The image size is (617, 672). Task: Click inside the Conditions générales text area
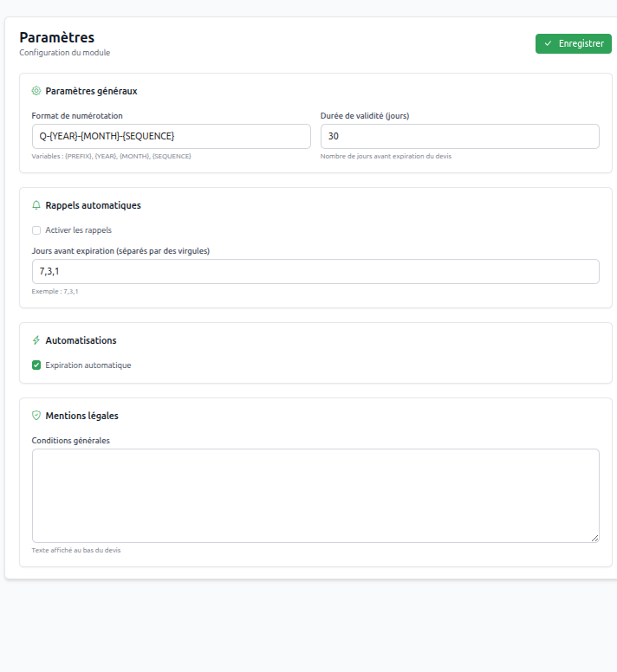[x=315, y=495]
